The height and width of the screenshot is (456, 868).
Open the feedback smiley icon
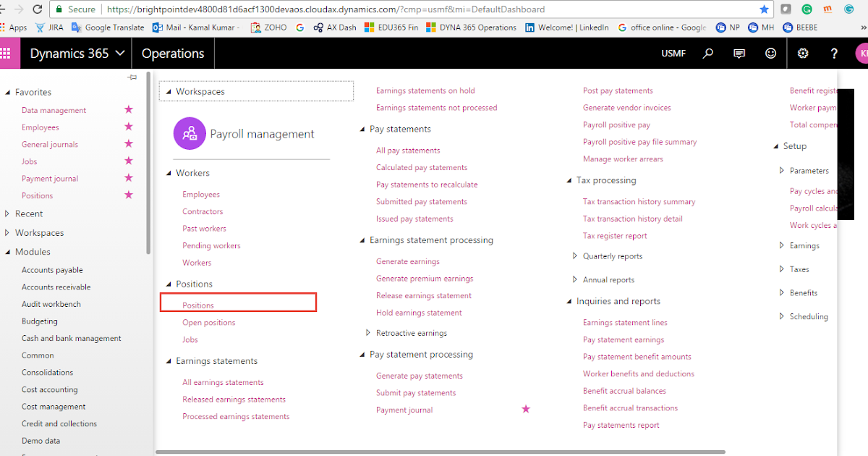click(770, 53)
